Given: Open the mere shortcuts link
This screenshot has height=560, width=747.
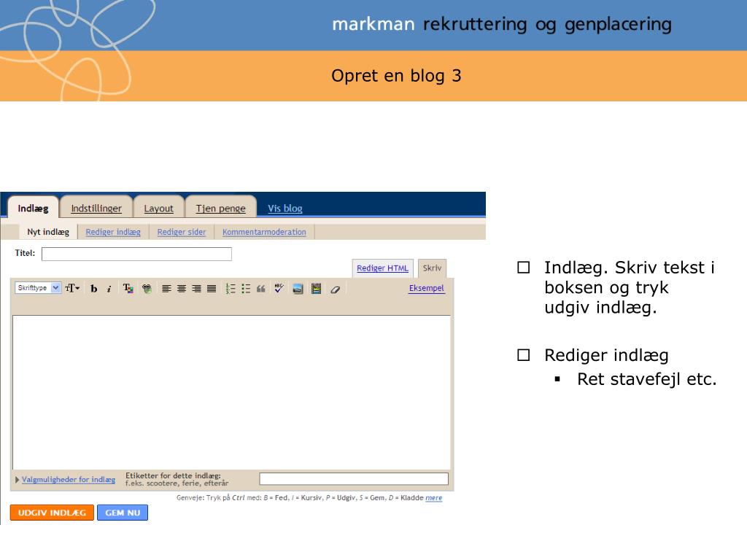Looking at the screenshot, I should click(x=433, y=497).
